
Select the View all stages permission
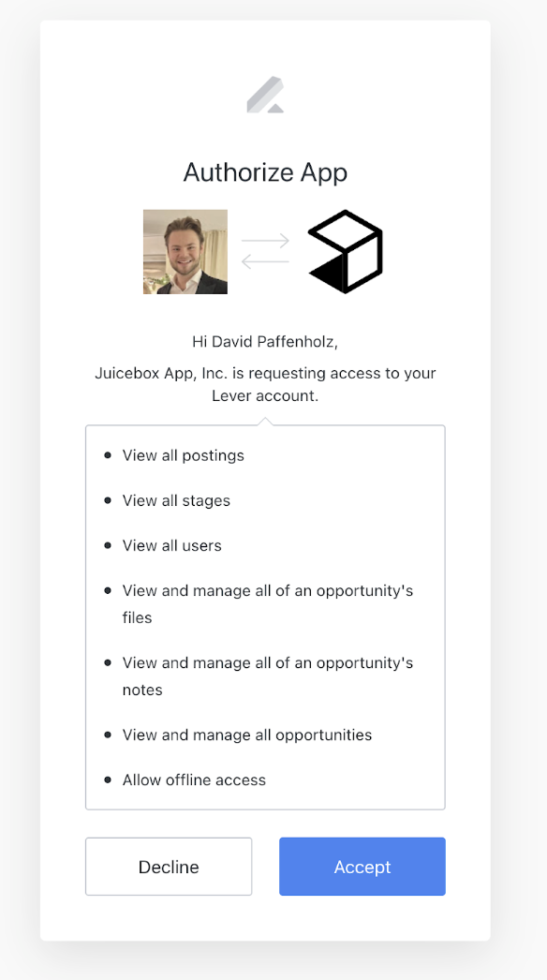pyautogui.click(x=176, y=500)
